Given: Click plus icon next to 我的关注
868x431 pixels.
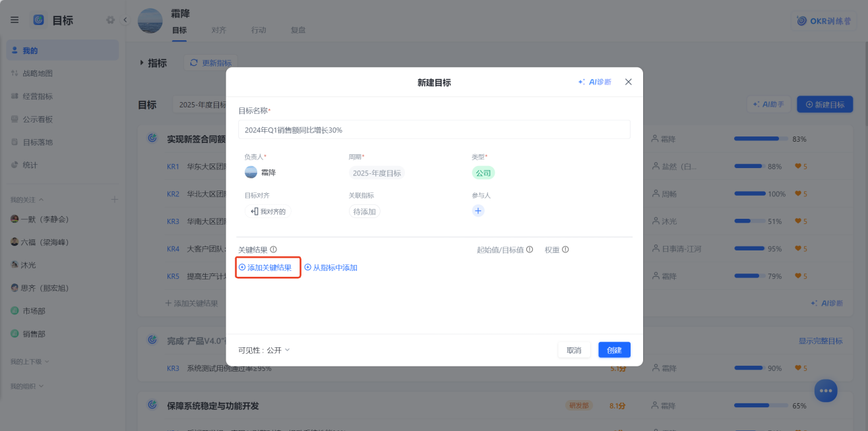Looking at the screenshot, I should [114, 199].
